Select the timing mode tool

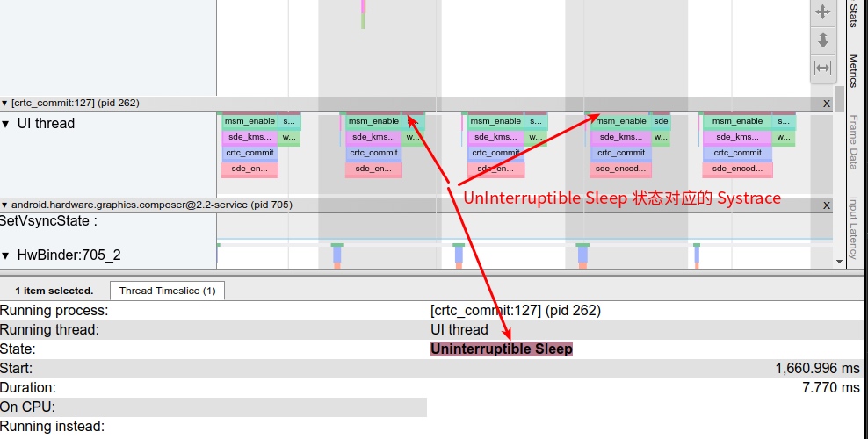pyautogui.click(x=822, y=68)
